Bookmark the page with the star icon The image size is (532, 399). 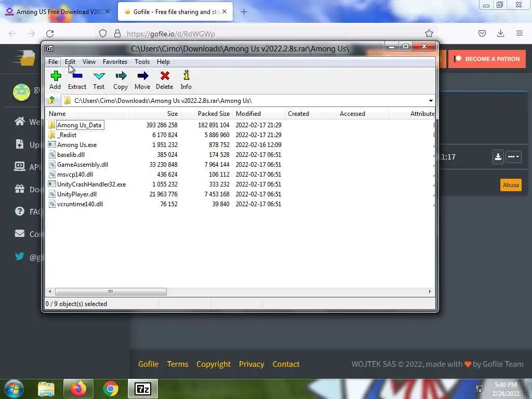pos(429,33)
